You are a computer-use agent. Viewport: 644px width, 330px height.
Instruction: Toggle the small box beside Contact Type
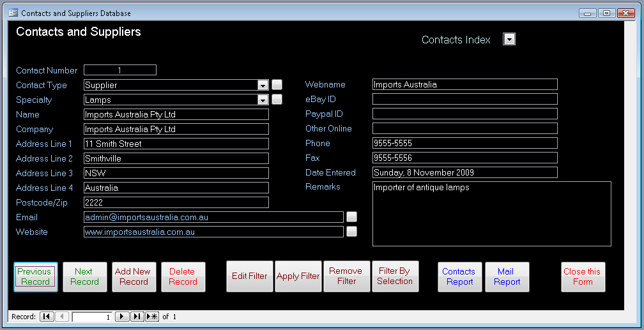(x=277, y=84)
